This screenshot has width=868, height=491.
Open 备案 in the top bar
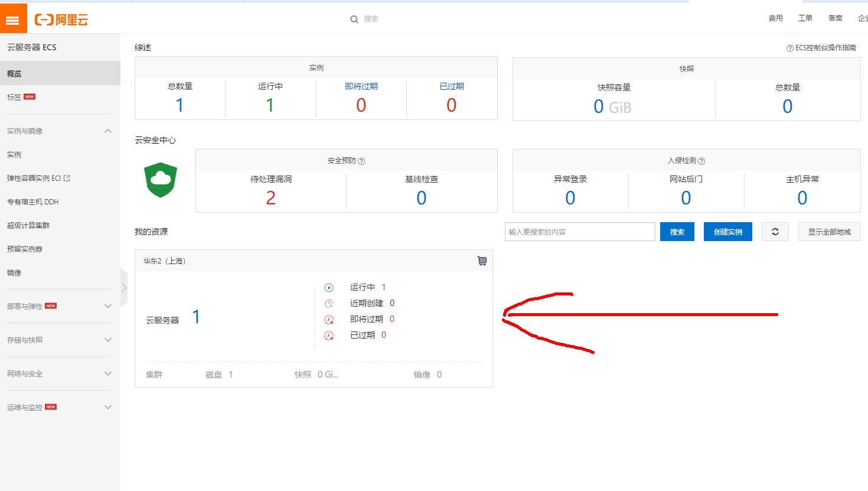click(x=836, y=18)
